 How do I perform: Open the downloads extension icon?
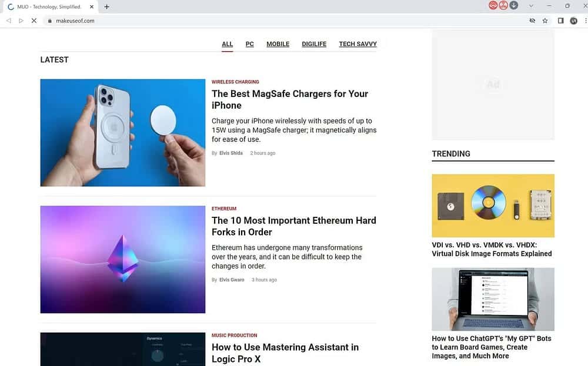(514, 5)
